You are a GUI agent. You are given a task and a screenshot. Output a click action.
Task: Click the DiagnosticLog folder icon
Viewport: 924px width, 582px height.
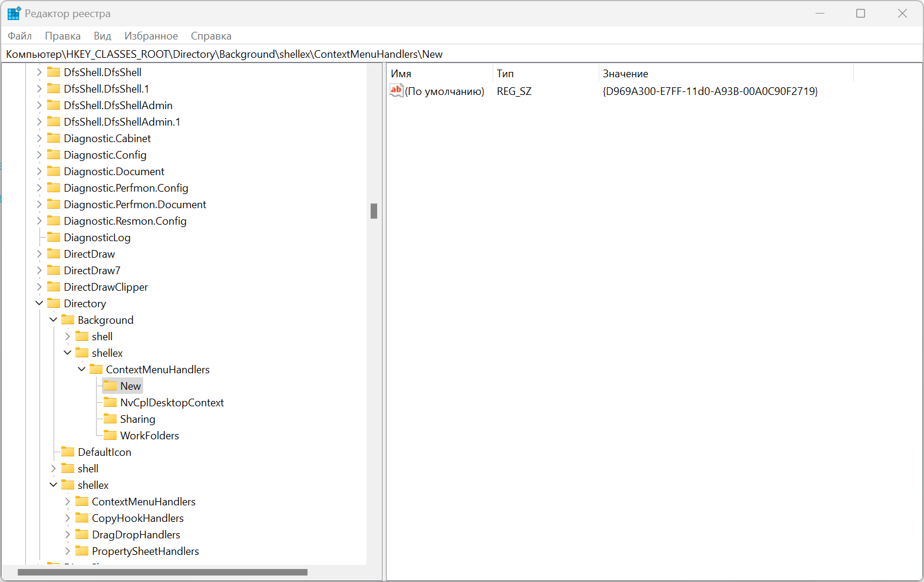point(54,237)
